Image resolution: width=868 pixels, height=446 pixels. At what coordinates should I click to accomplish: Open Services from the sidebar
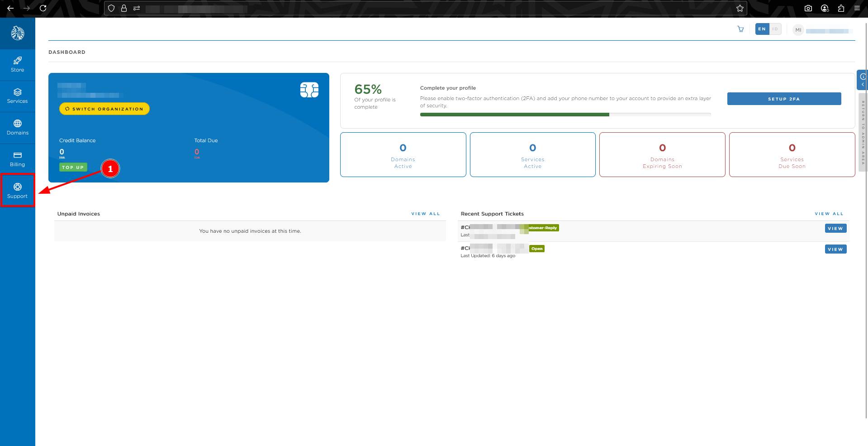(x=17, y=96)
